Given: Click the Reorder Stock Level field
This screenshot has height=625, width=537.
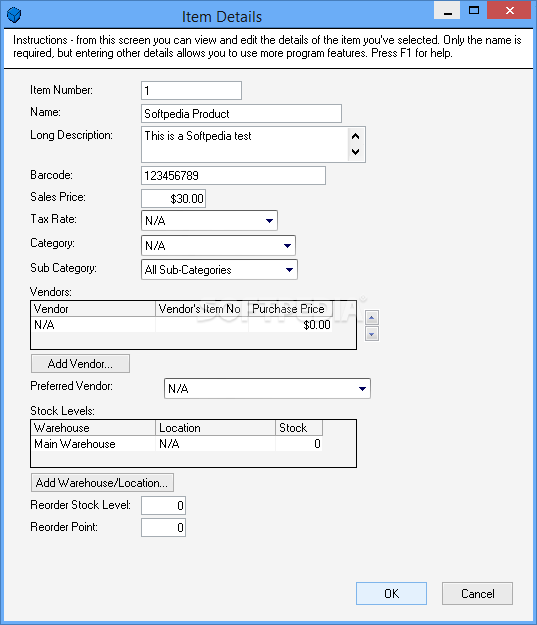Looking at the screenshot, I should pos(163,505).
